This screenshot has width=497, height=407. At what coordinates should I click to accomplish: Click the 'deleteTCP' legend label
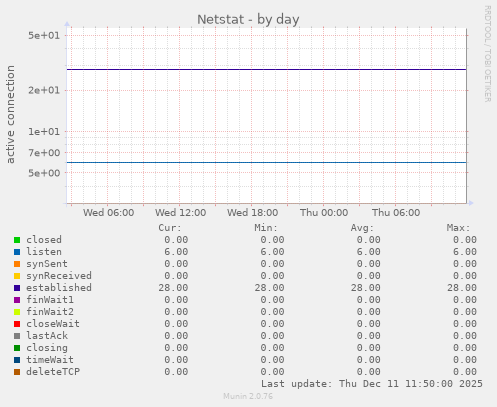pos(53,372)
